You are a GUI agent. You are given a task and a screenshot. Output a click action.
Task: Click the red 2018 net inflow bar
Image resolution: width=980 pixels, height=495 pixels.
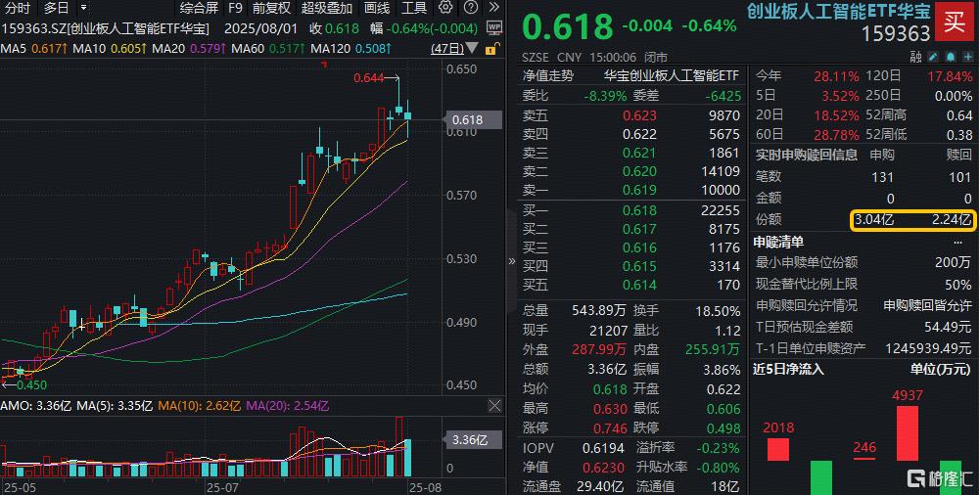(778, 449)
